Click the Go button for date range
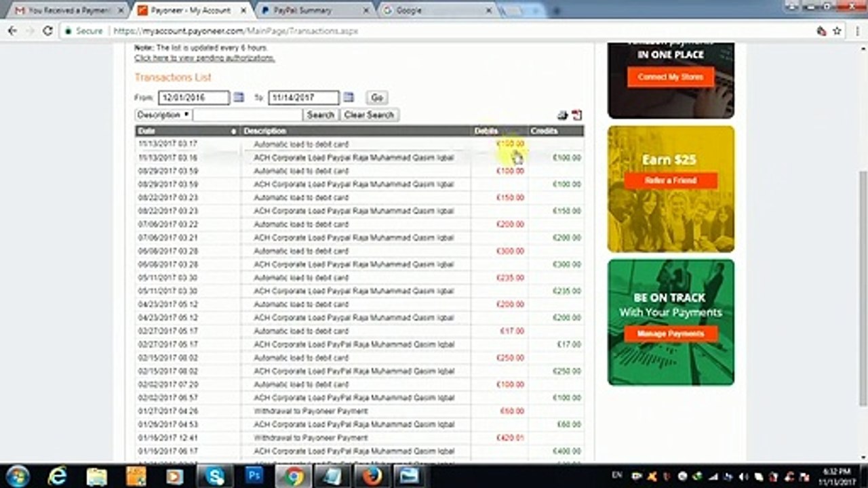Screen dimensions: 868x488 click(x=377, y=98)
